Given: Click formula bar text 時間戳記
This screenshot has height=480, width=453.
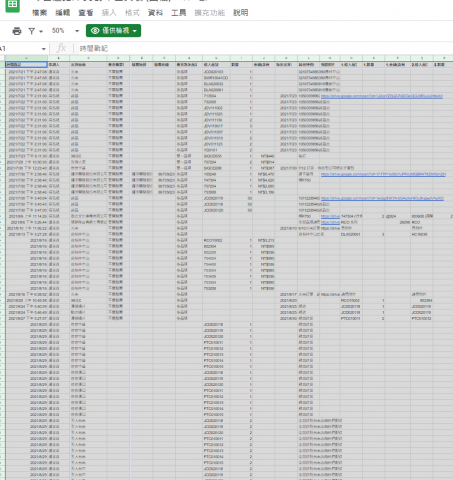Looking at the screenshot, I should tap(94, 49).
